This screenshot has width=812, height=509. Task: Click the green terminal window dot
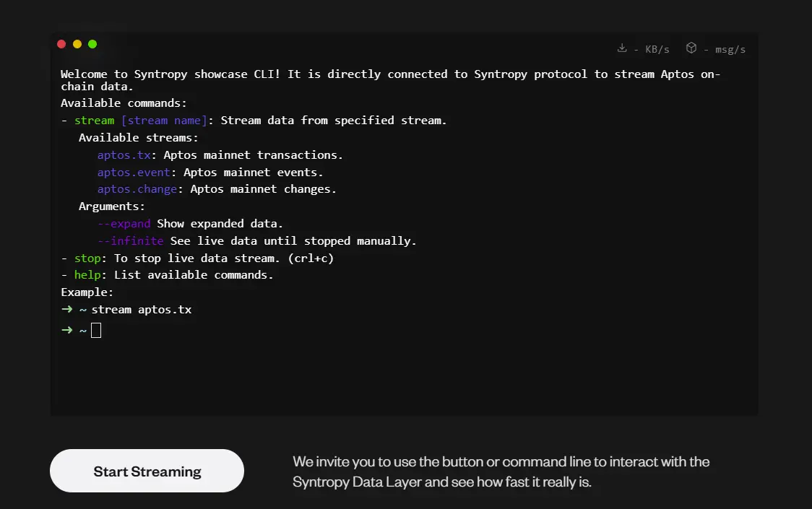[x=92, y=44]
